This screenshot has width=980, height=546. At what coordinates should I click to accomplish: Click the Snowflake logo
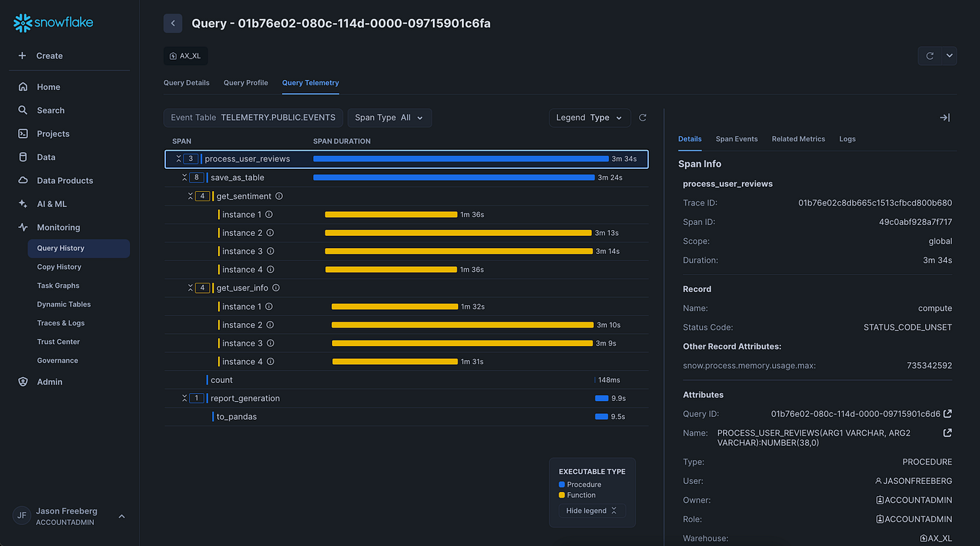click(52, 22)
